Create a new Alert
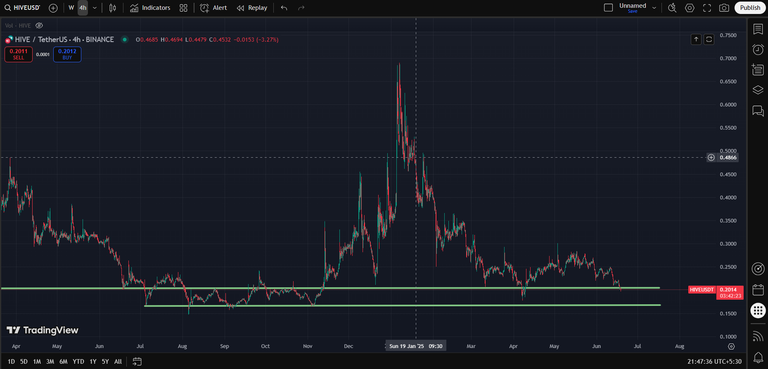This screenshot has width=768, height=369. tap(214, 8)
